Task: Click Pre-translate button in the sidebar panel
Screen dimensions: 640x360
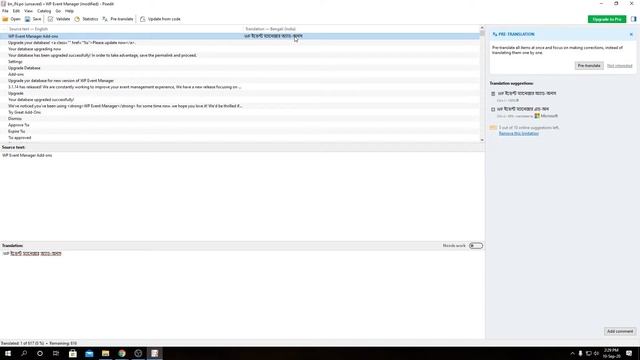Action: click(x=589, y=66)
